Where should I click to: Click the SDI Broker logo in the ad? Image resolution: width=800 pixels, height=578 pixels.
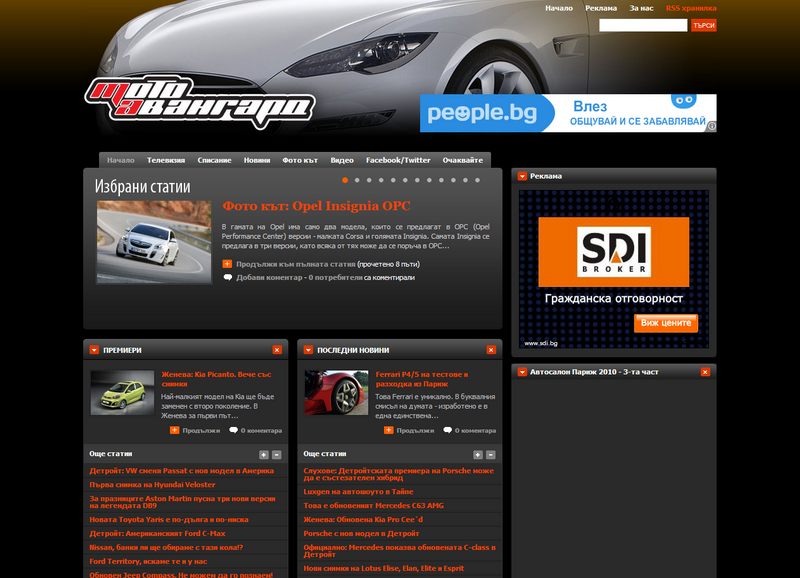(614, 252)
